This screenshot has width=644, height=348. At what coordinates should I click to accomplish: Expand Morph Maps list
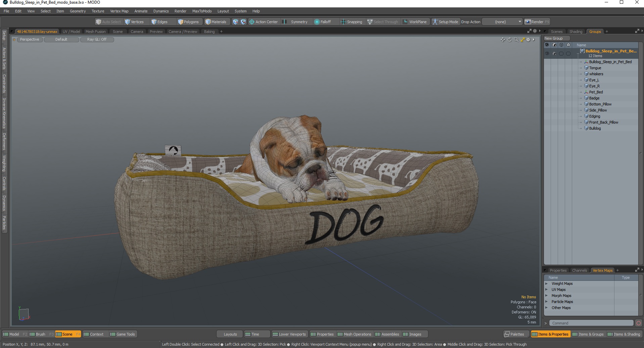546,296
